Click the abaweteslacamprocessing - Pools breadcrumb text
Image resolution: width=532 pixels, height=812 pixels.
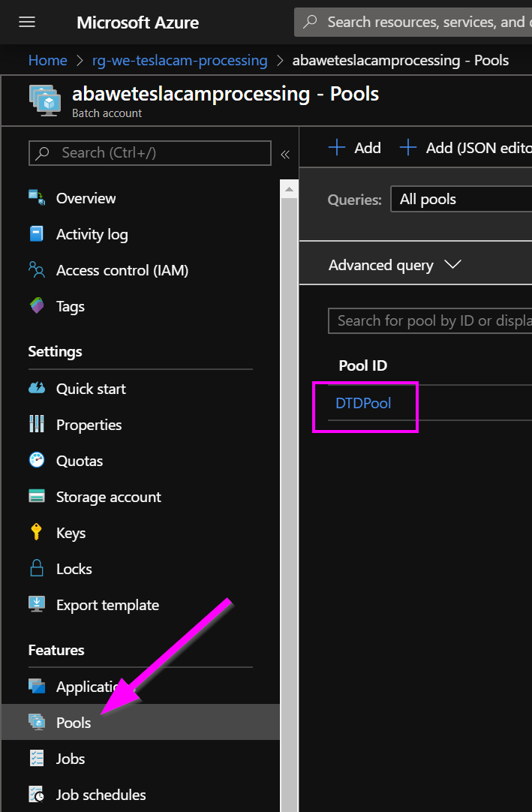(x=401, y=60)
